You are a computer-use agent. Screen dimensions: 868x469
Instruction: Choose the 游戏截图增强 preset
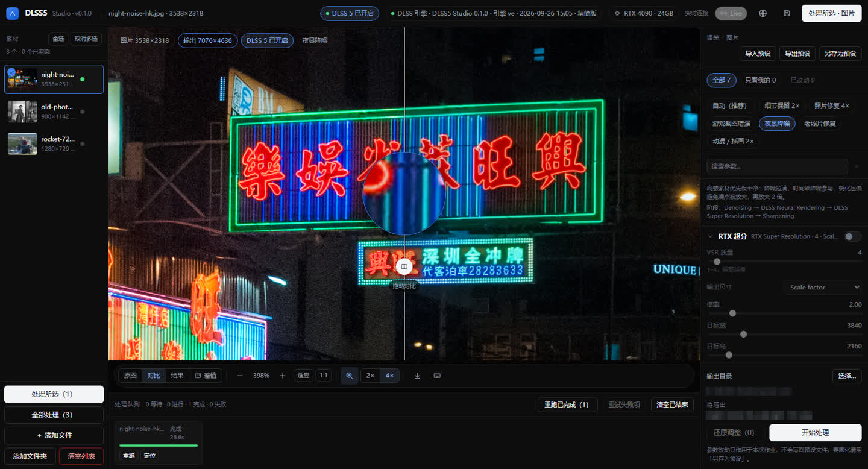pyautogui.click(x=731, y=124)
